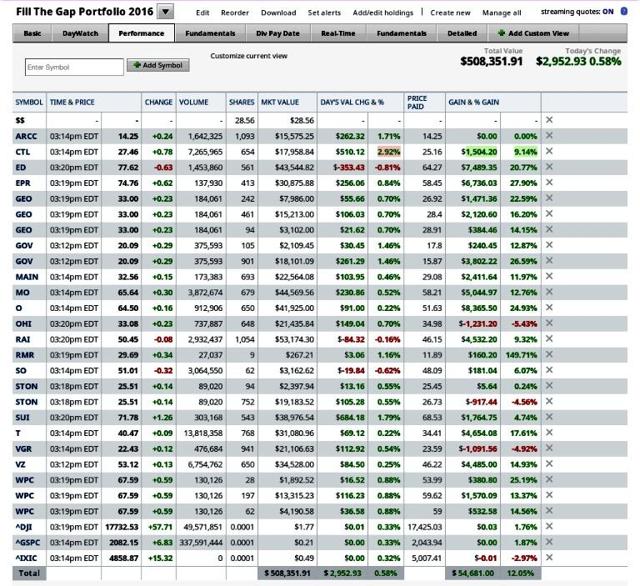Image resolution: width=640 pixels, height=586 pixels.
Task: Sort by GAIN & % GAIN header
Action: (x=473, y=102)
